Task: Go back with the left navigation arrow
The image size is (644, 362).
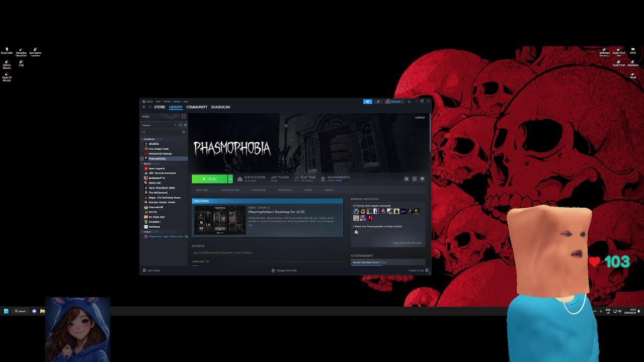Action: point(144,107)
